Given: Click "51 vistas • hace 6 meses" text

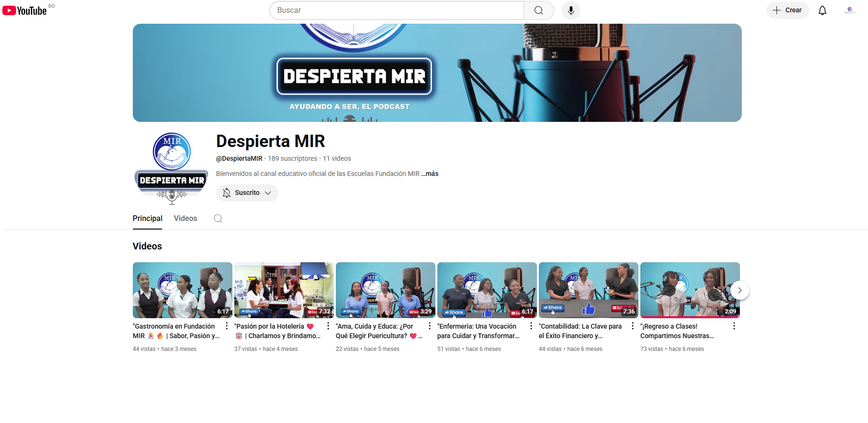Looking at the screenshot, I should point(469,349).
